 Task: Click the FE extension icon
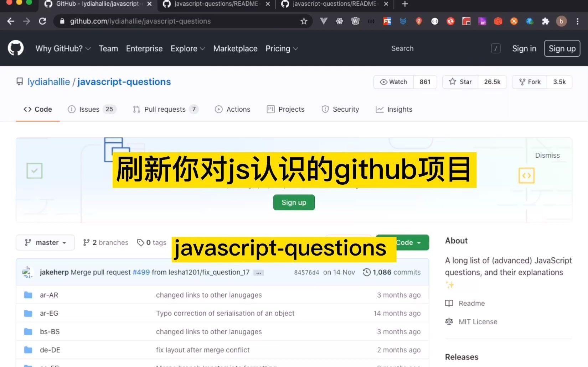(387, 21)
